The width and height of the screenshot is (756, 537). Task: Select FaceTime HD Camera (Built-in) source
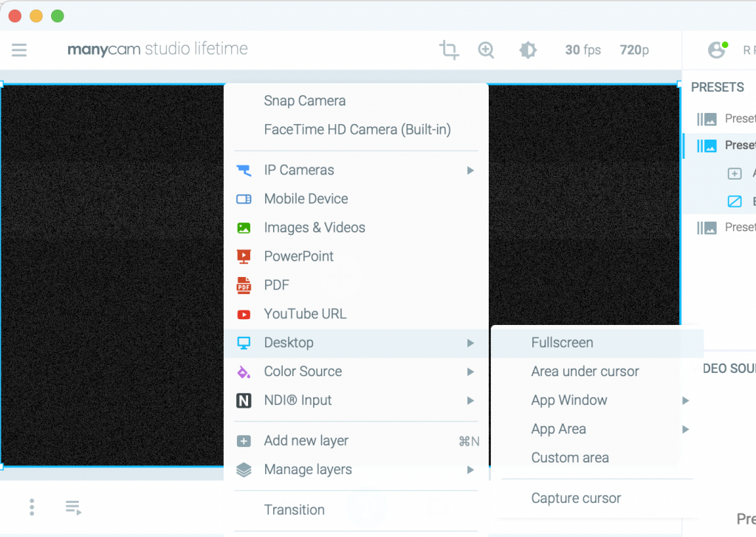tap(357, 130)
